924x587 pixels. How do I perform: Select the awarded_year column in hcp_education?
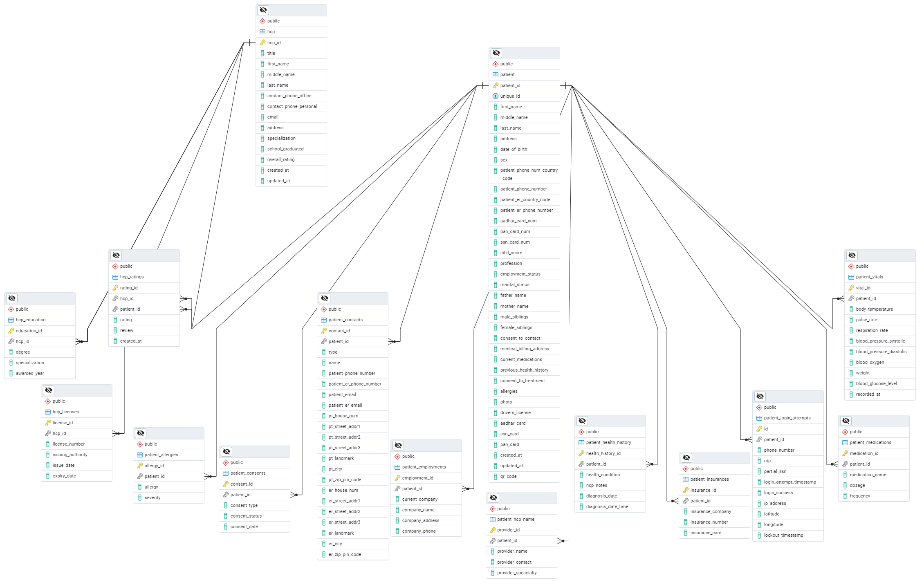40,374
